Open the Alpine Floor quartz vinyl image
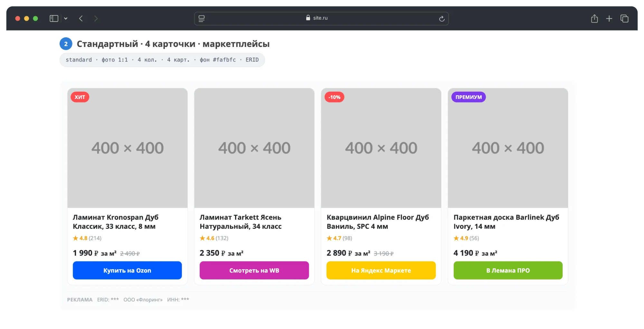644x329 pixels. [x=381, y=148]
